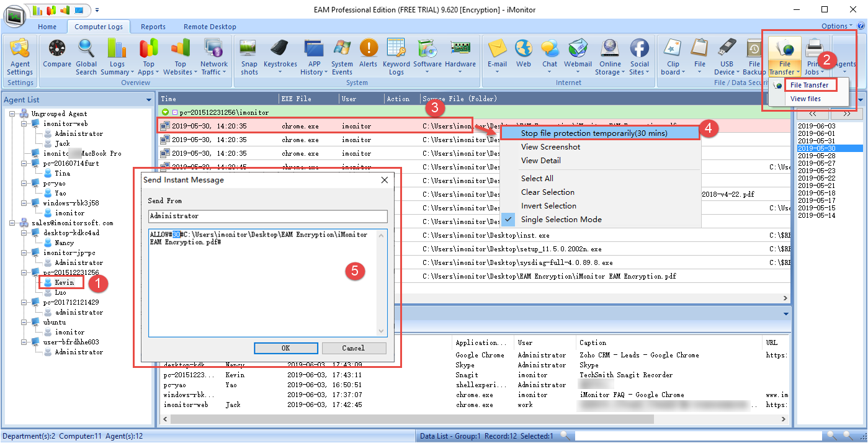The height and width of the screenshot is (443, 868).
Task: Select agent Nancy in the tree
Action: coord(64,243)
